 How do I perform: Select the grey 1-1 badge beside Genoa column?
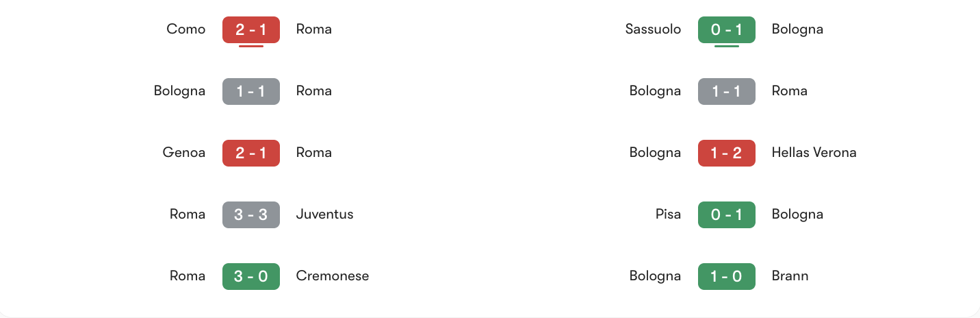pos(251,91)
